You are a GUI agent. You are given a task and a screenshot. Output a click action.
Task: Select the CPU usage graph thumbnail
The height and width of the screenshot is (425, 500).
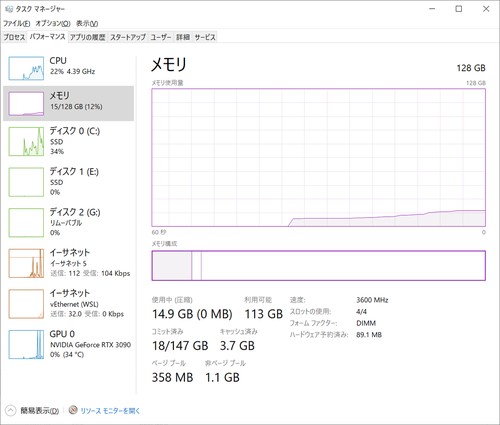point(26,68)
